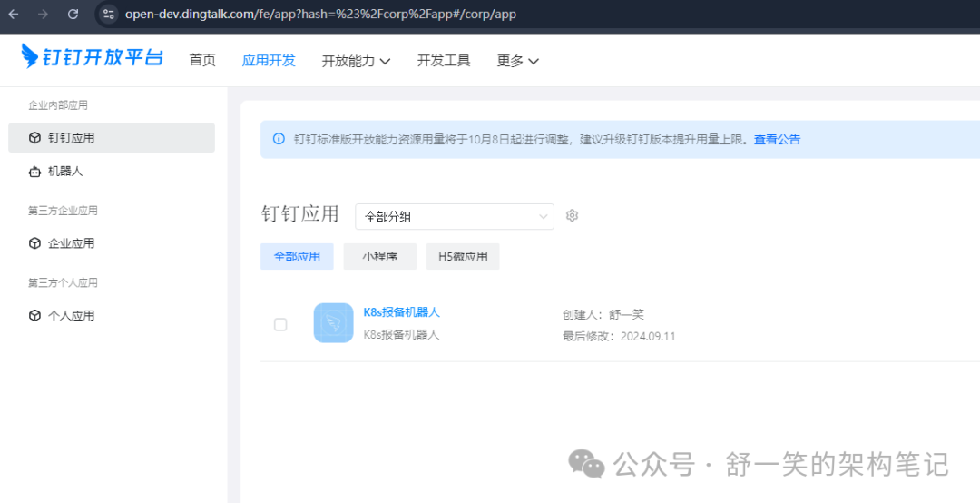The width and height of the screenshot is (980, 503).
Task: Select 钉钉应用 in the sidebar
Action: click(112, 138)
